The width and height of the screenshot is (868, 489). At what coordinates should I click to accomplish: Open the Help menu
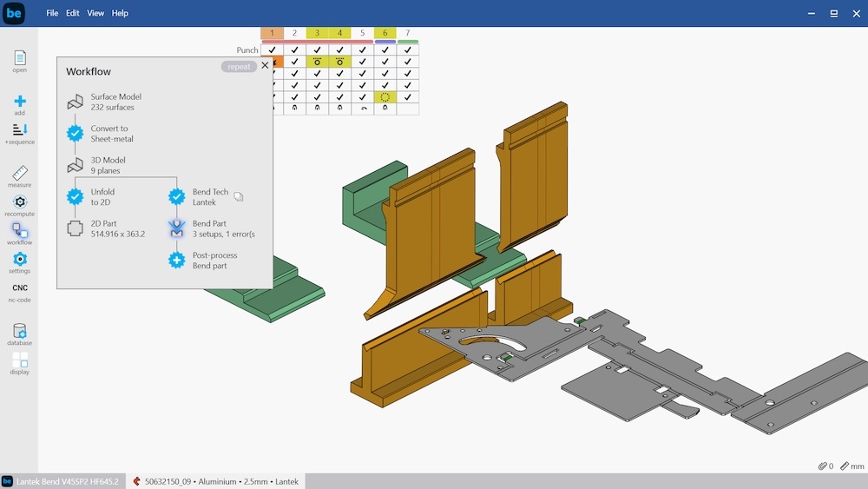click(120, 13)
